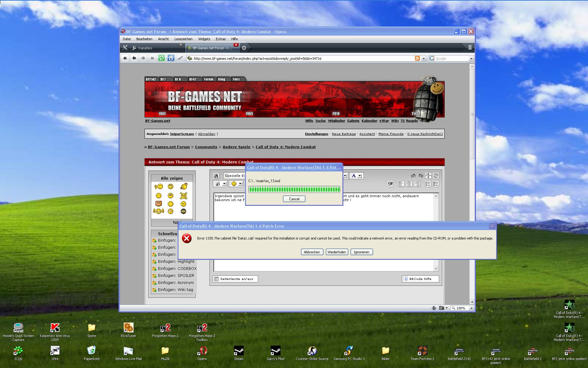The width and height of the screenshot is (588, 368).
Task: Center text in editor
Action: pos(409,184)
